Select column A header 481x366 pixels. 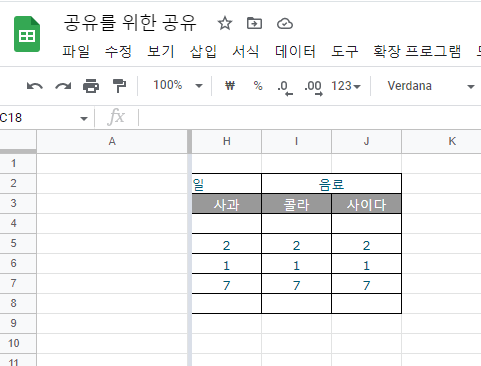pyautogui.click(x=112, y=141)
